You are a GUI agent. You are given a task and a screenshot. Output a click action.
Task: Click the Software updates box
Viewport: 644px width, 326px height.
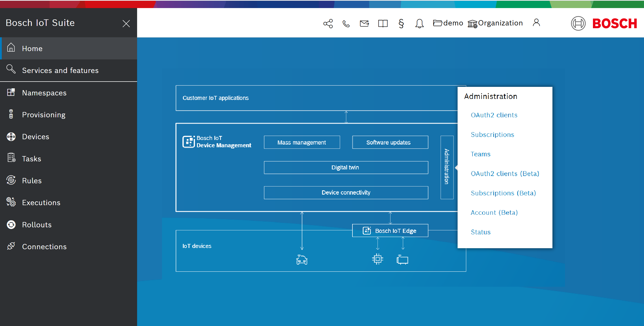[390, 142]
